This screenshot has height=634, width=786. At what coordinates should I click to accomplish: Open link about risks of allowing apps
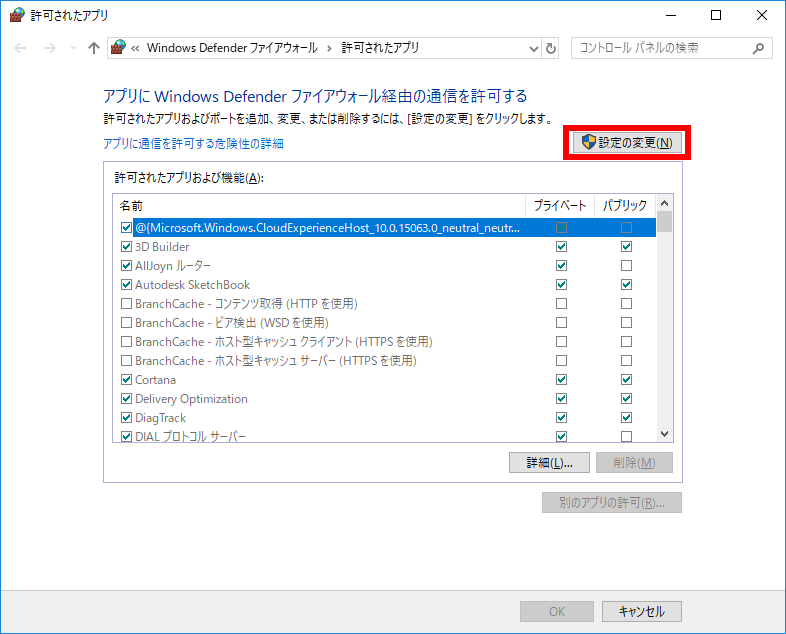coord(193,144)
